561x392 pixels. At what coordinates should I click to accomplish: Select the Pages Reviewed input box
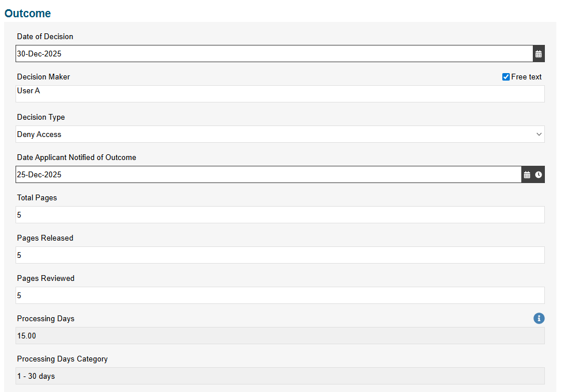tap(280, 295)
